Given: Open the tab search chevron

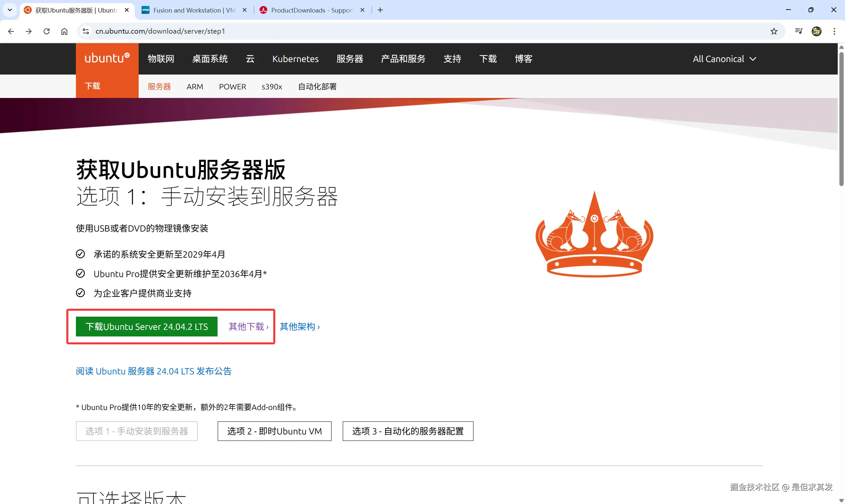Looking at the screenshot, I should [x=10, y=10].
